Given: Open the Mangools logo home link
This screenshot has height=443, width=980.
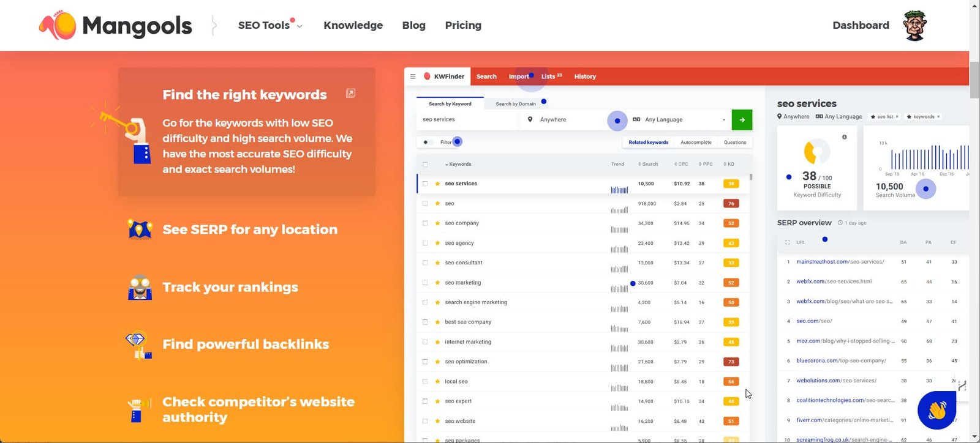Looking at the screenshot, I should [x=116, y=26].
